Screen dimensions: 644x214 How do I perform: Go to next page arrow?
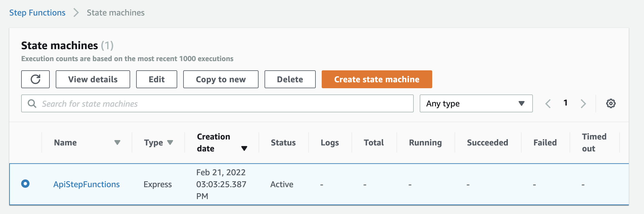pyautogui.click(x=583, y=103)
